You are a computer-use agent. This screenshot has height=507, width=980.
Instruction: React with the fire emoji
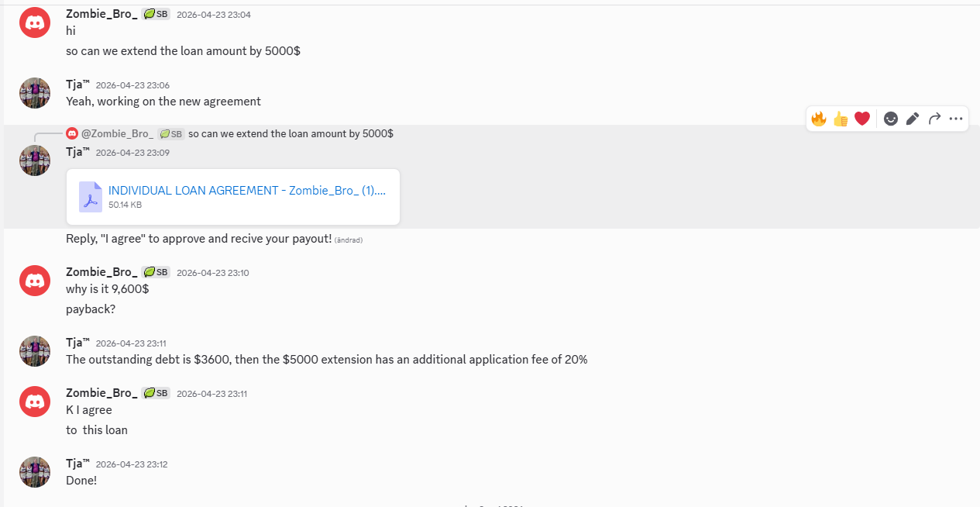(819, 119)
